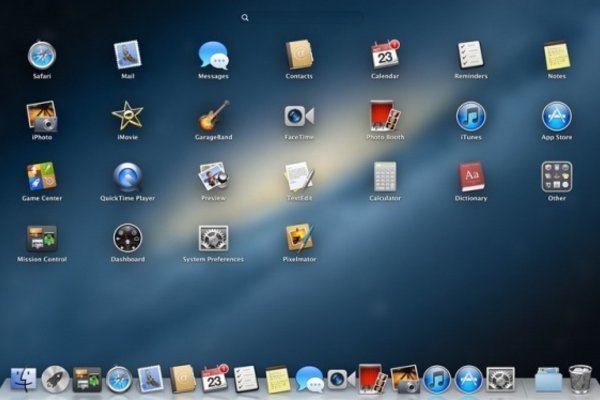
Task: Open Mission Control in the Dock
Action: click(x=87, y=380)
